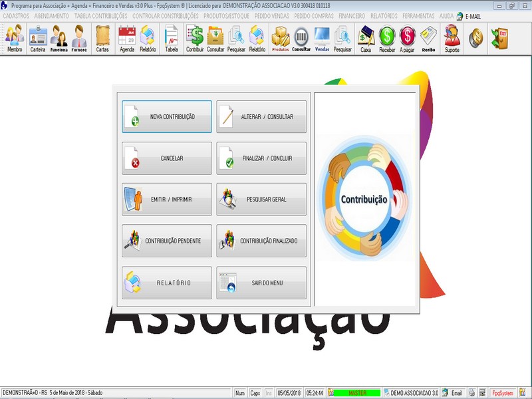
Task: Open the RELATÓRIOS menu
Action: click(x=384, y=16)
